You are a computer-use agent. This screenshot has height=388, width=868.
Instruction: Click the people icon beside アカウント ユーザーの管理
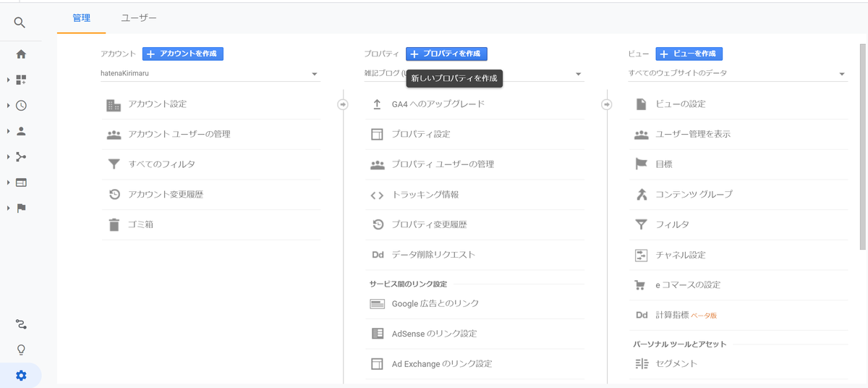click(114, 135)
